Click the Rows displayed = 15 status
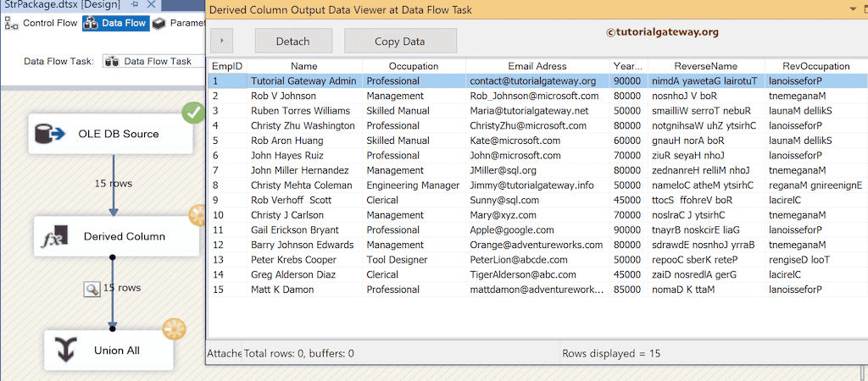Viewport: 868px width, 381px height. (x=611, y=353)
